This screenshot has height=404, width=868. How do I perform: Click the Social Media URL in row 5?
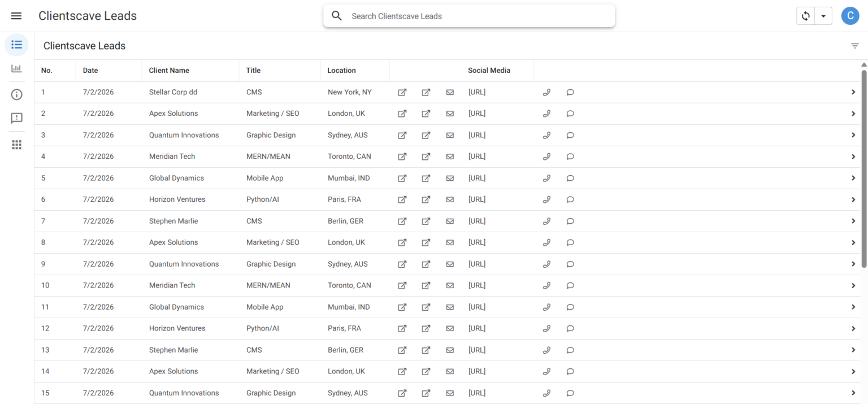pyautogui.click(x=477, y=178)
